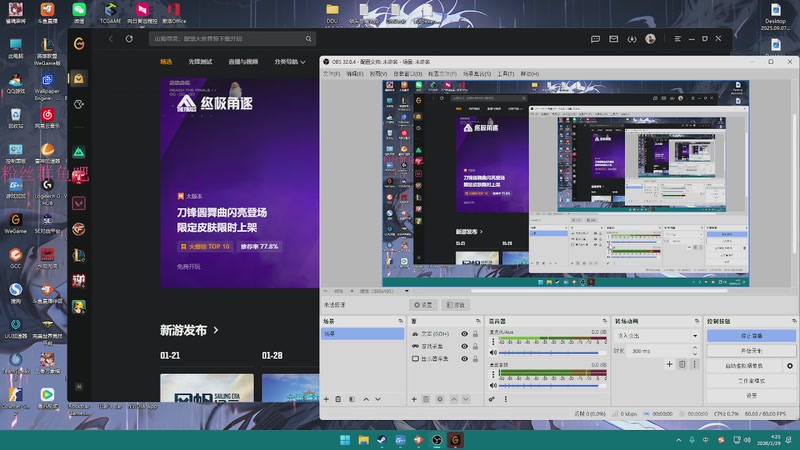Pop out OBS Scenes dock icon
Image resolution: width=800 pixels, height=450 pixels.
(x=401, y=321)
